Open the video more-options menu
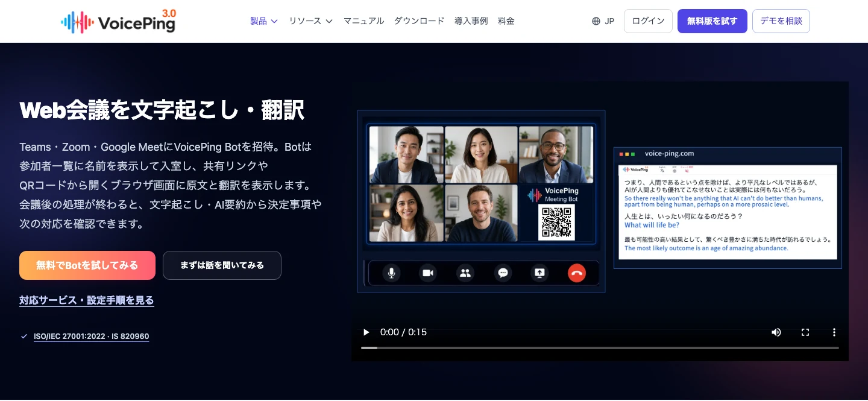This screenshot has width=868, height=401. click(834, 332)
